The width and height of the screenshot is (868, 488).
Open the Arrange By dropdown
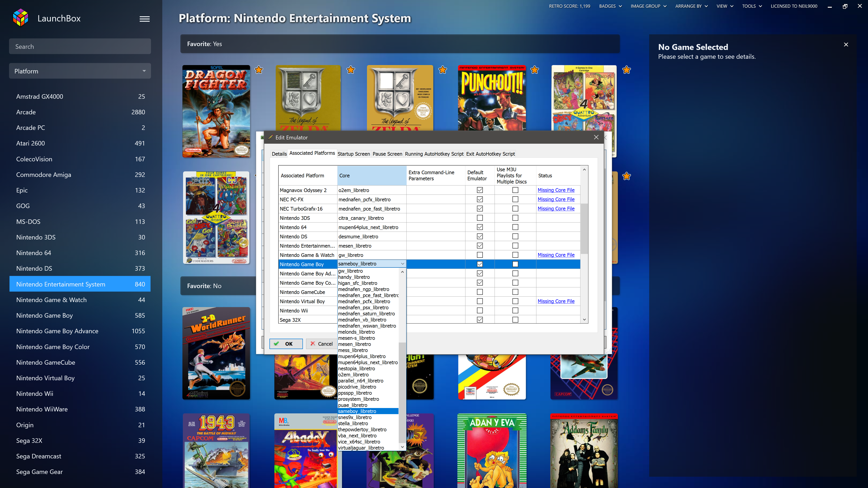(691, 6)
